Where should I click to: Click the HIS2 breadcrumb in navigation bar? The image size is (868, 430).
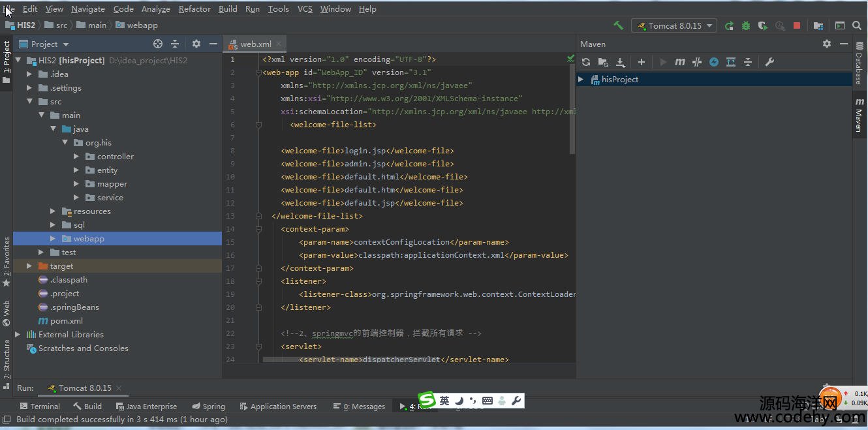point(21,25)
